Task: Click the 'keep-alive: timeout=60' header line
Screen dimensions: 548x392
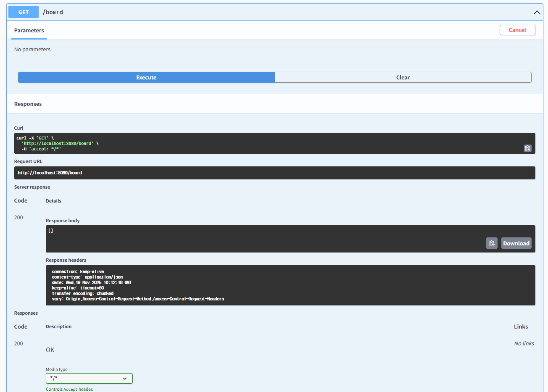Action: [x=78, y=288]
